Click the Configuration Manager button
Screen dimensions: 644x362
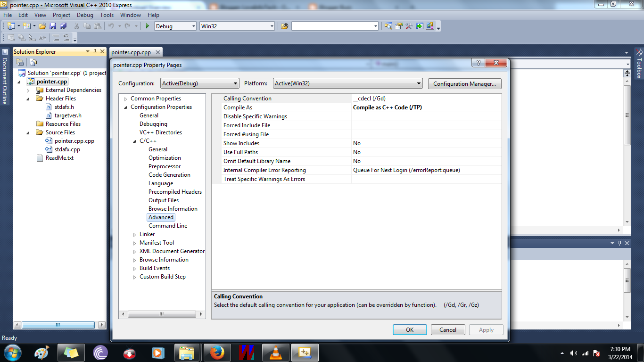pos(464,84)
